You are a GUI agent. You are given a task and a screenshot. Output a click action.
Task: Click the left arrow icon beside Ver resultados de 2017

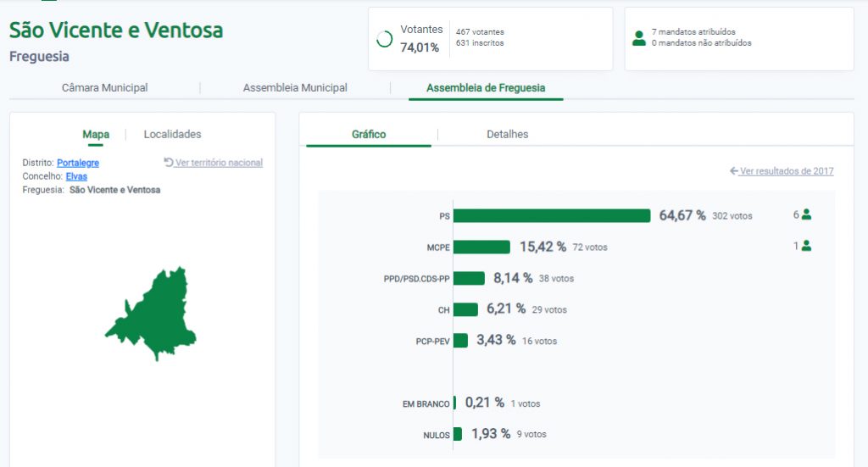tap(734, 171)
